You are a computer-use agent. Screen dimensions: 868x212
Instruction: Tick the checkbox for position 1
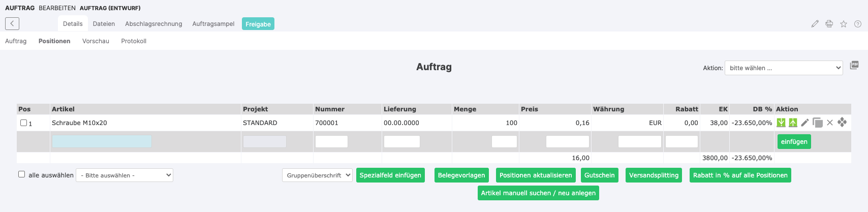23,123
